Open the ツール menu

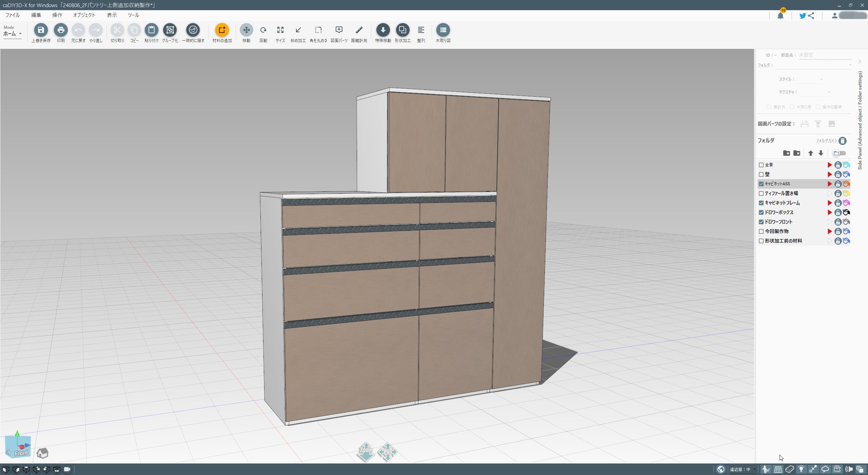coord(133,15)
